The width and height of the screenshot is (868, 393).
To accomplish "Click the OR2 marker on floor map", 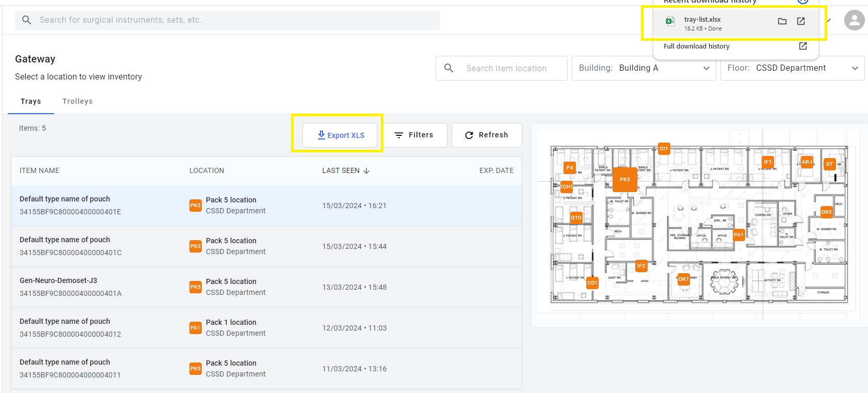I will click(826, 212).
